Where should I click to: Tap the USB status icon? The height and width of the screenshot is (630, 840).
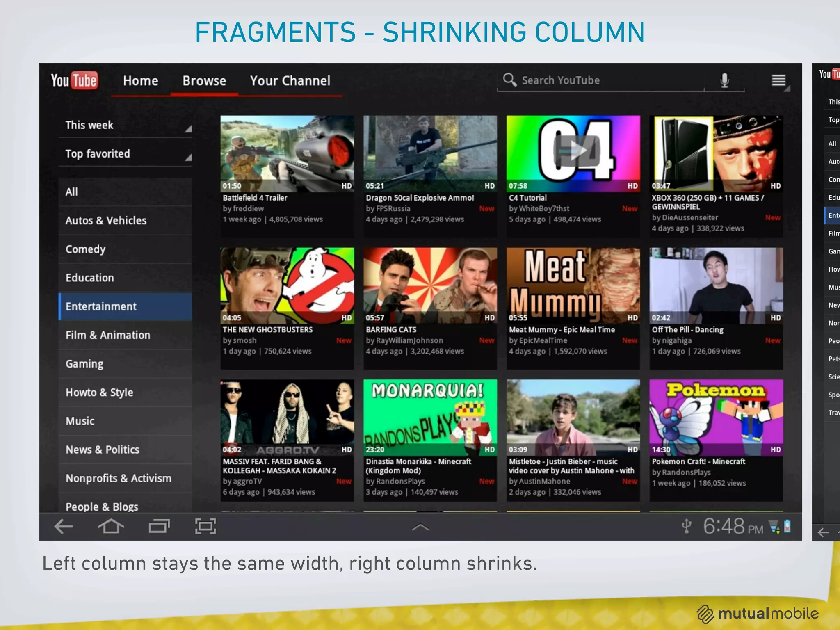(686, 526)
